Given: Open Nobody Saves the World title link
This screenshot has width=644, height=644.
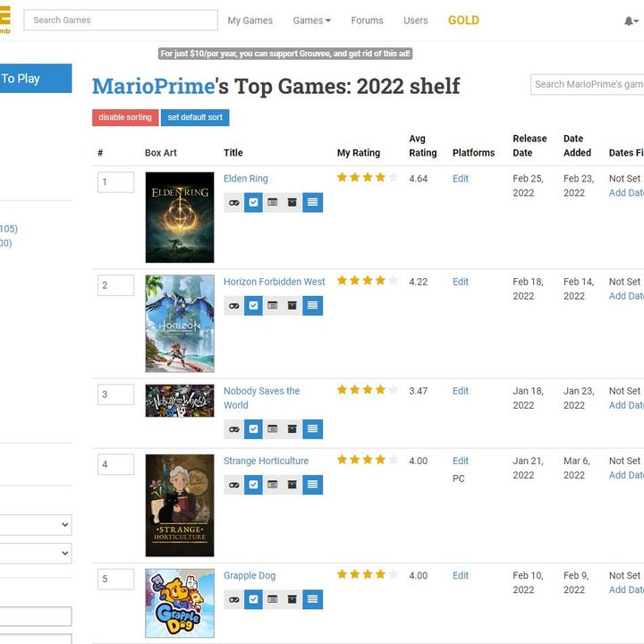Looking at the screenshot, I should (261, 398).
